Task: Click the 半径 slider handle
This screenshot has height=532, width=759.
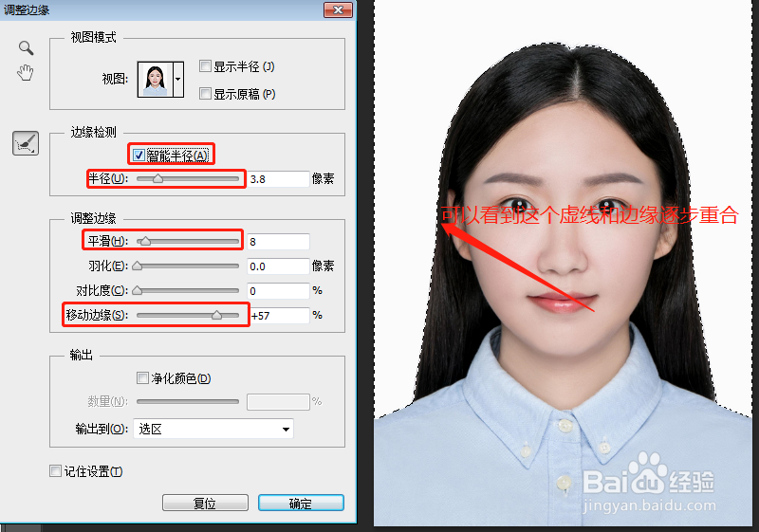Action: pyautogui.click(x=157, y=179)
